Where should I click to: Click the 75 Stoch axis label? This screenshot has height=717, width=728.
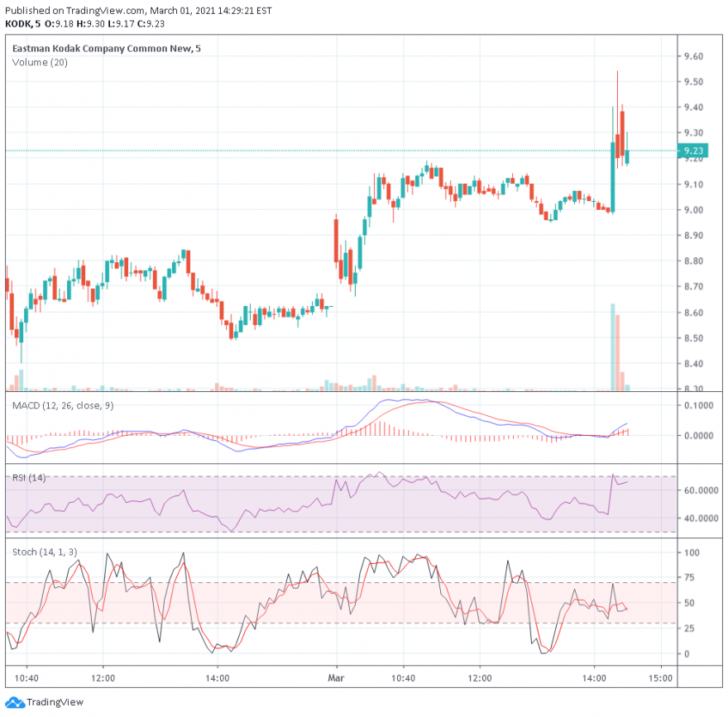[689, 577]
